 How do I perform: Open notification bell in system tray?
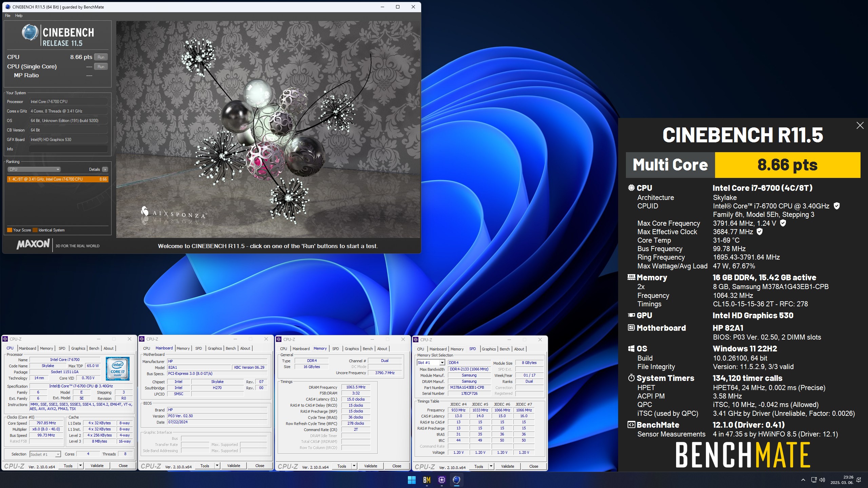859,480
